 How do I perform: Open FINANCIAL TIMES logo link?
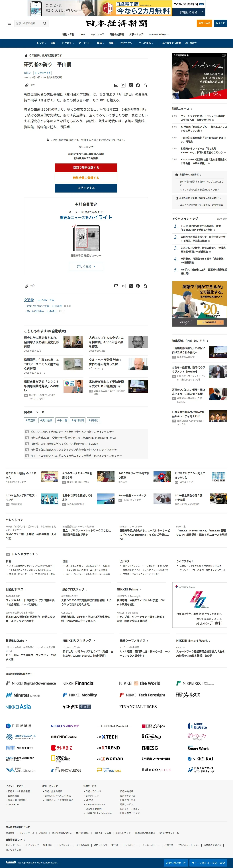(x=138, y=707)
